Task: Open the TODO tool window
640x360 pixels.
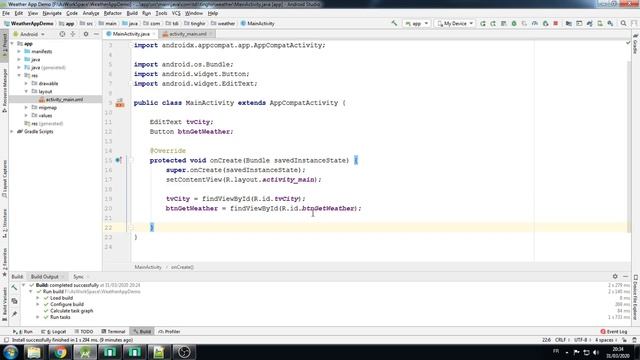Action: [x=84, y=331]
